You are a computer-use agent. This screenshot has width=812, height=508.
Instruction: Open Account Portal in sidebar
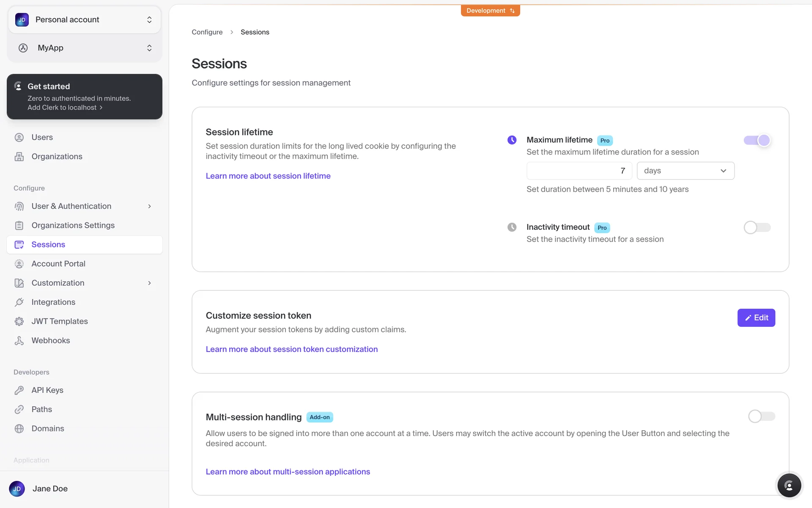[x=58, y=264]
